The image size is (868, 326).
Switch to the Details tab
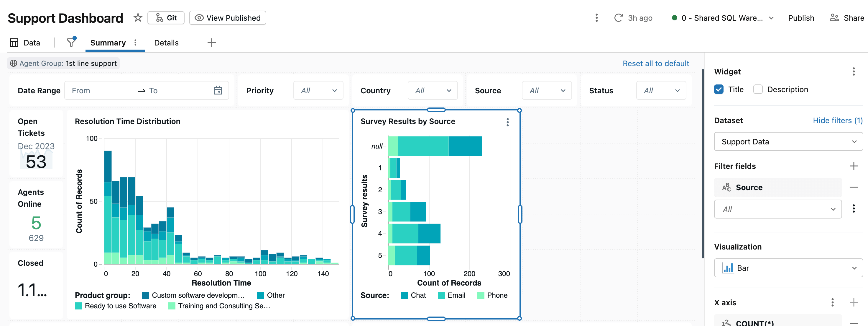(166, 43)
